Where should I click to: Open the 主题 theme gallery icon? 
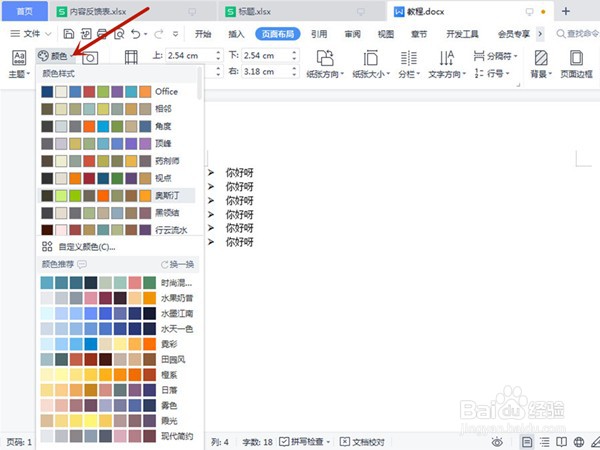point(19,58)
